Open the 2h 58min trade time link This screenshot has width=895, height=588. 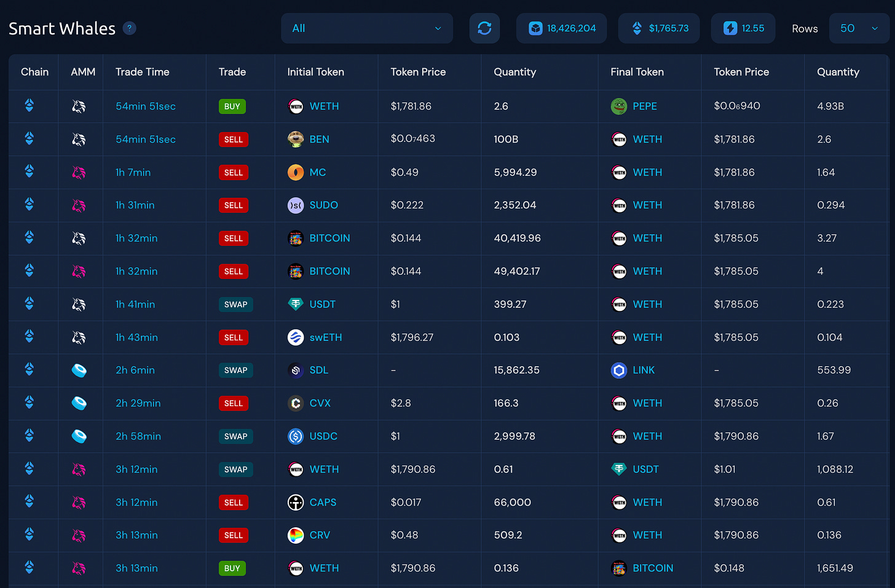point(138,436)
